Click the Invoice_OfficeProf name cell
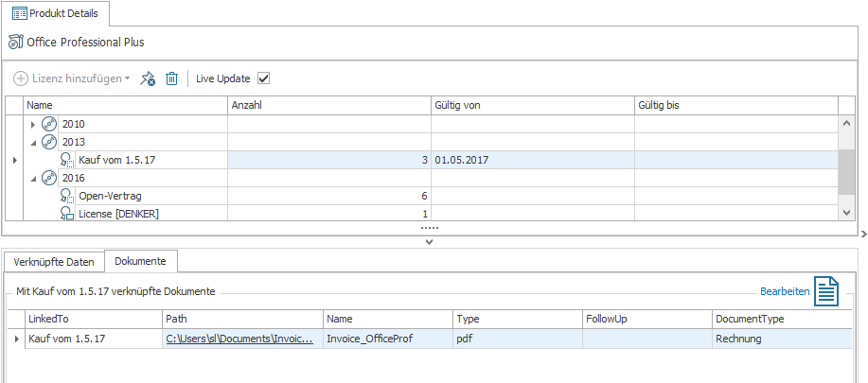Image resolution: width=868 pixels, height=383 pixels. click(388, 339)
